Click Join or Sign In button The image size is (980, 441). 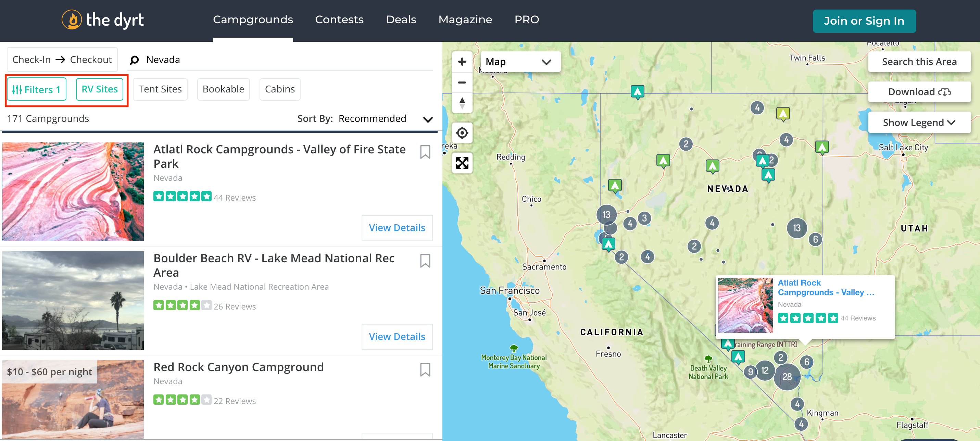[864, 21]
